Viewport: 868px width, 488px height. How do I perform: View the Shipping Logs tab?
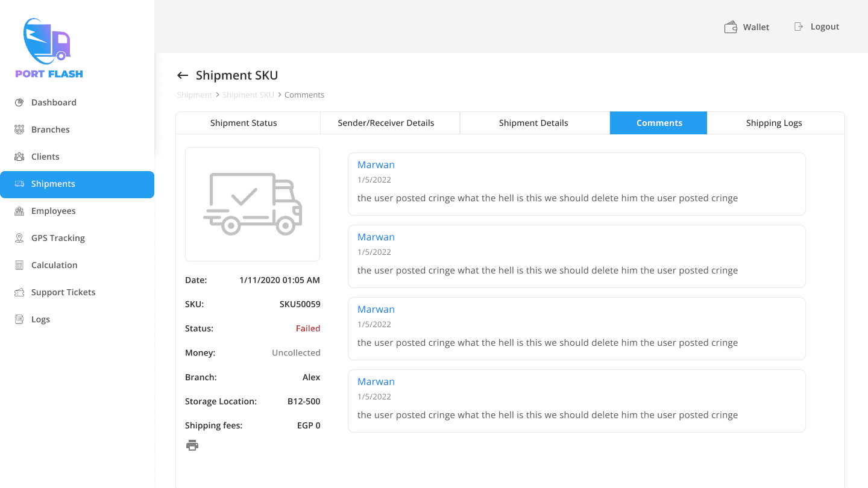point(774,123)
